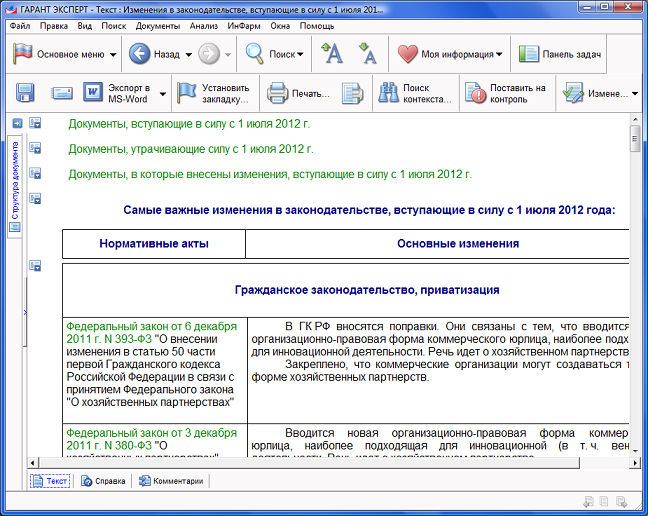Decrease font size with the smaller A icon

(367, 54)
